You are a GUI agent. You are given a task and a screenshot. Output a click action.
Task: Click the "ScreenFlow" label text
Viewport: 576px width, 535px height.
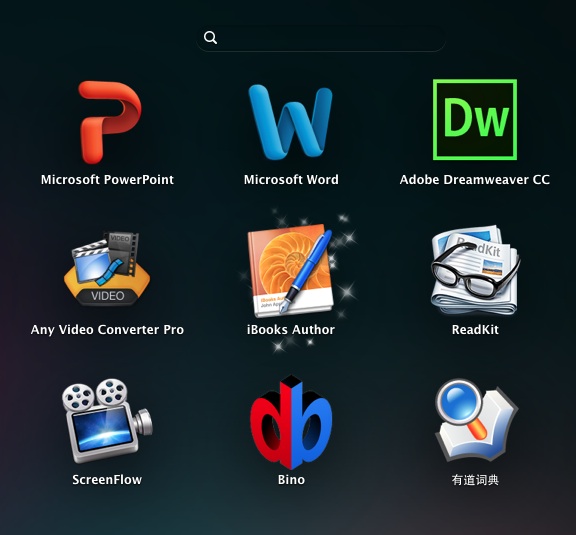coord(107,480)
